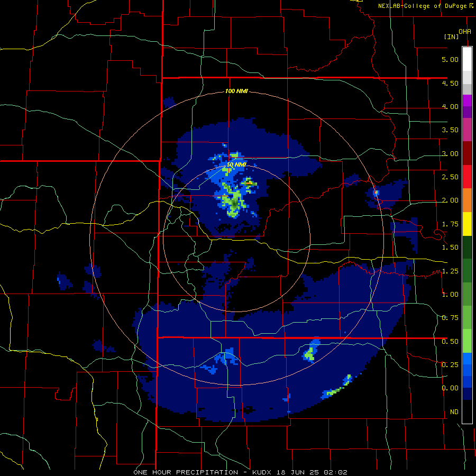Select the 3.50 legend value

(450, 130)
